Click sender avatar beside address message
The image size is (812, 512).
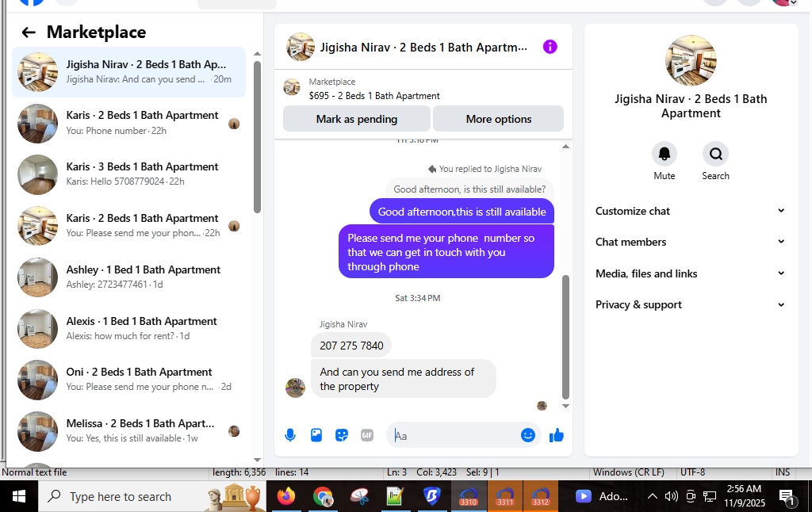295,388
